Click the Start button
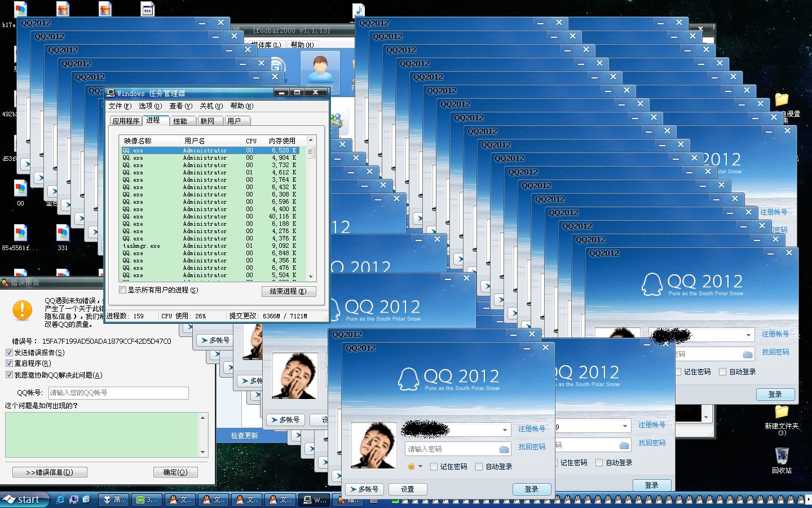 24,500
